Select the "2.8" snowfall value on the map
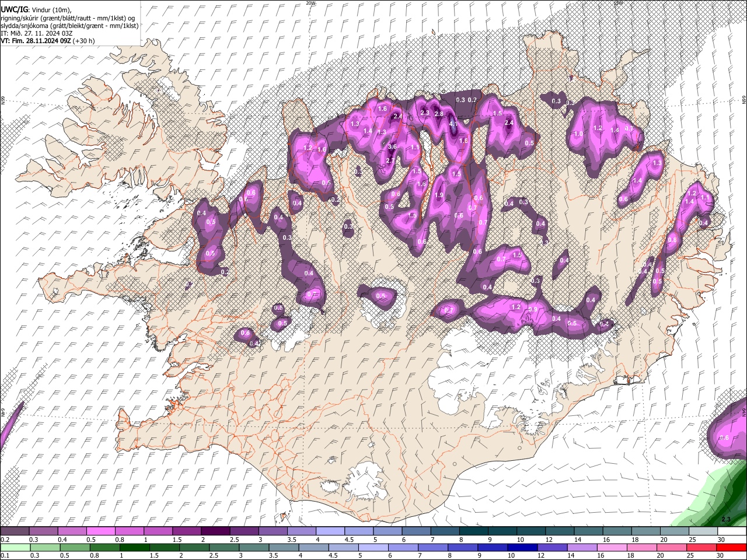This screenshot has height=560, width=747. pos(439,114)
